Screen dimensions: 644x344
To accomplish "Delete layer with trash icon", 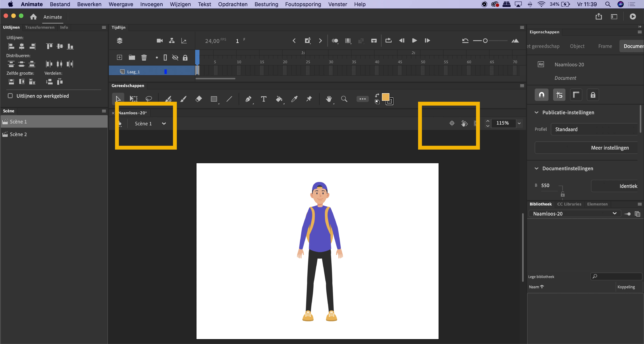I will point(144,58).
